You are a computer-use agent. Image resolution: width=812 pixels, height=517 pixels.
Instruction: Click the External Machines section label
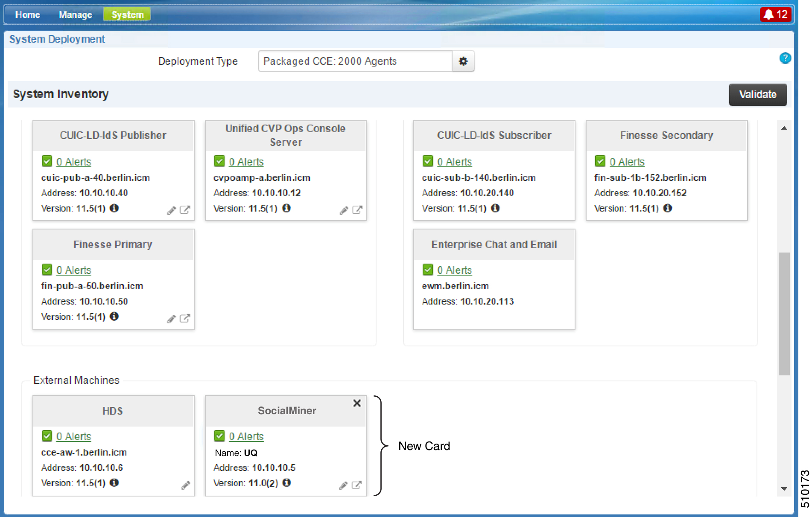tap(76, 380)
